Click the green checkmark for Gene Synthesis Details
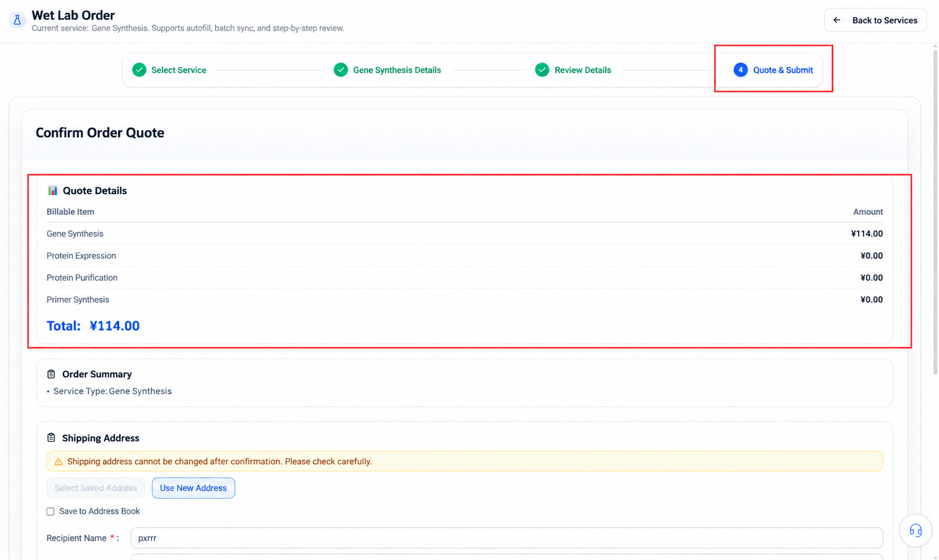Viewport: 939px width, 560px height. coord(341,70)
